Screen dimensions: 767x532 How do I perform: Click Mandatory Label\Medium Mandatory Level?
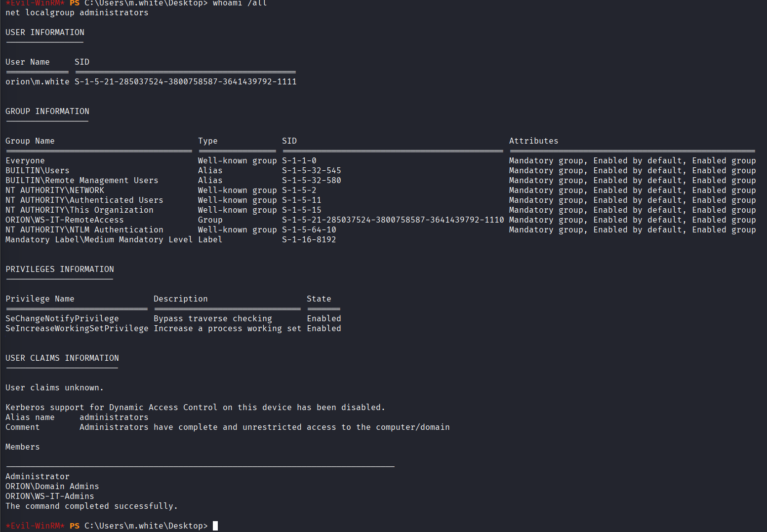click(x=99, y=240)
